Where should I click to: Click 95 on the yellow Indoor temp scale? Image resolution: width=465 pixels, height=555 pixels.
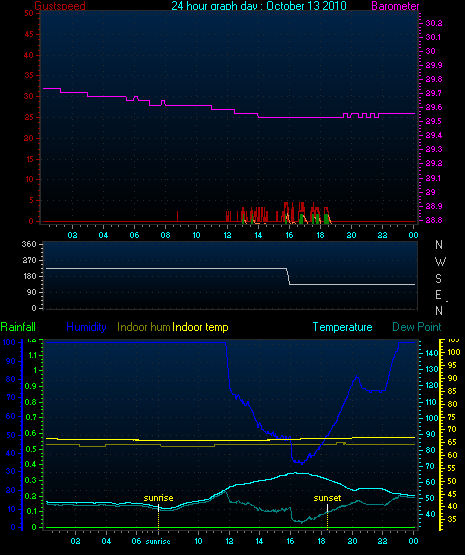[452, 365]
